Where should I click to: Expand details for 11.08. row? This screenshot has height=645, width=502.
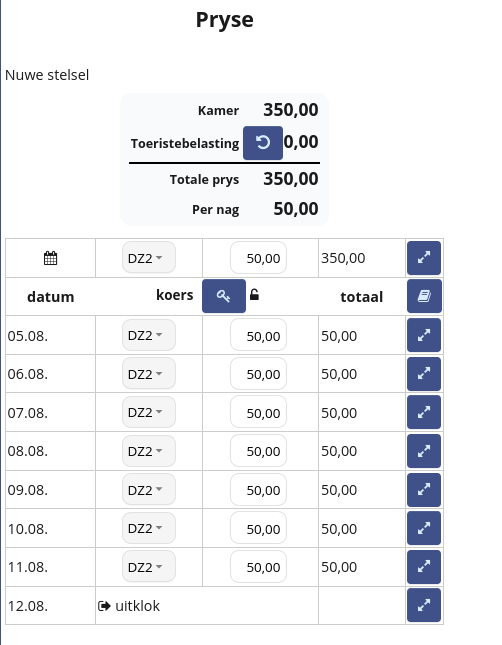[x=424, y=567]
